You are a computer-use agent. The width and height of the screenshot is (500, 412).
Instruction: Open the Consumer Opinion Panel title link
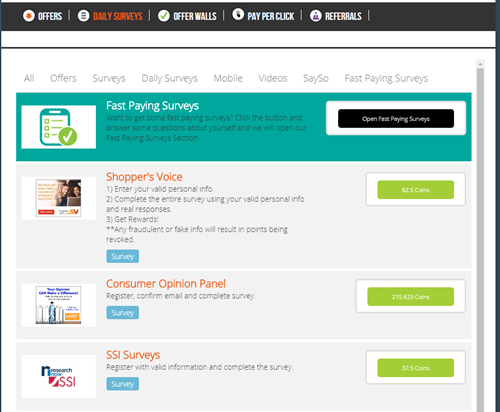click(166, 284)
